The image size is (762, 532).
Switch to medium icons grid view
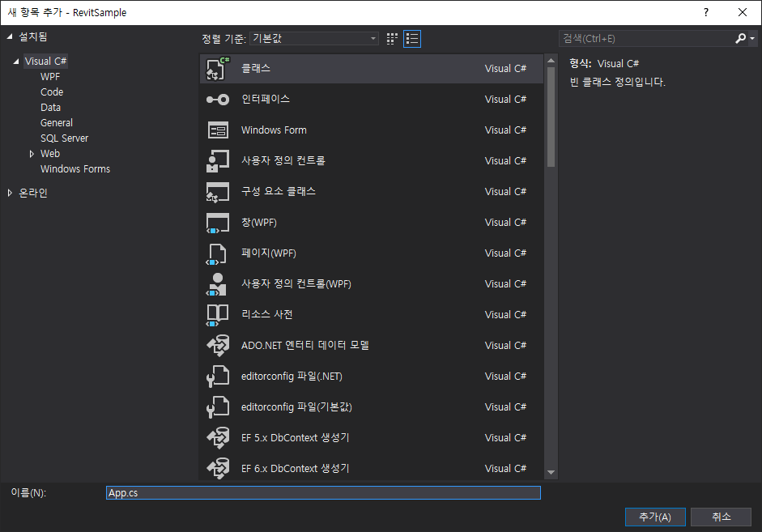[392, 39]
